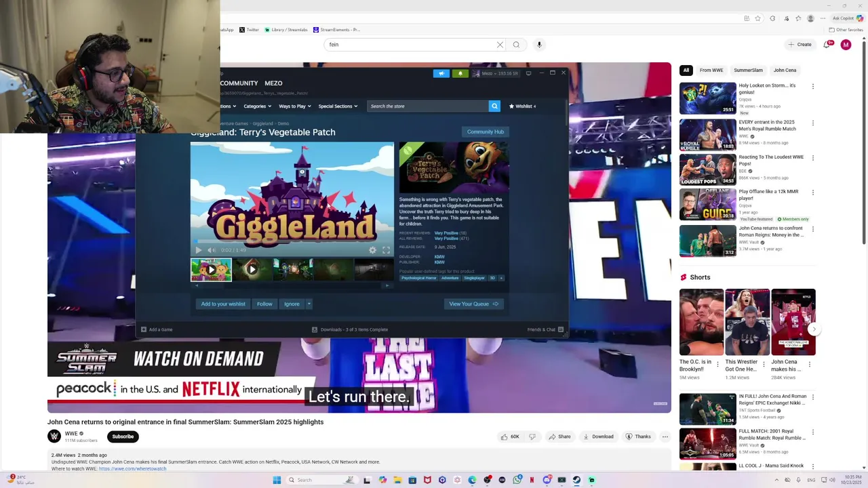Like the John Cena video

pos(510,436)
